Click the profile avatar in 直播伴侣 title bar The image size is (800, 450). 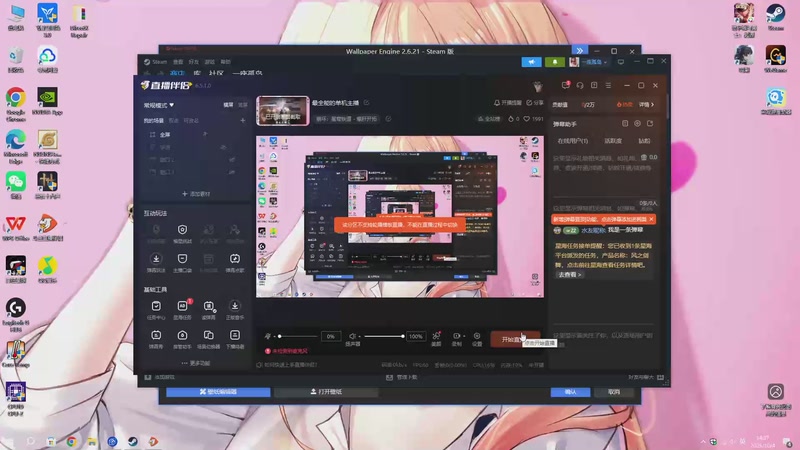point(537,86)
